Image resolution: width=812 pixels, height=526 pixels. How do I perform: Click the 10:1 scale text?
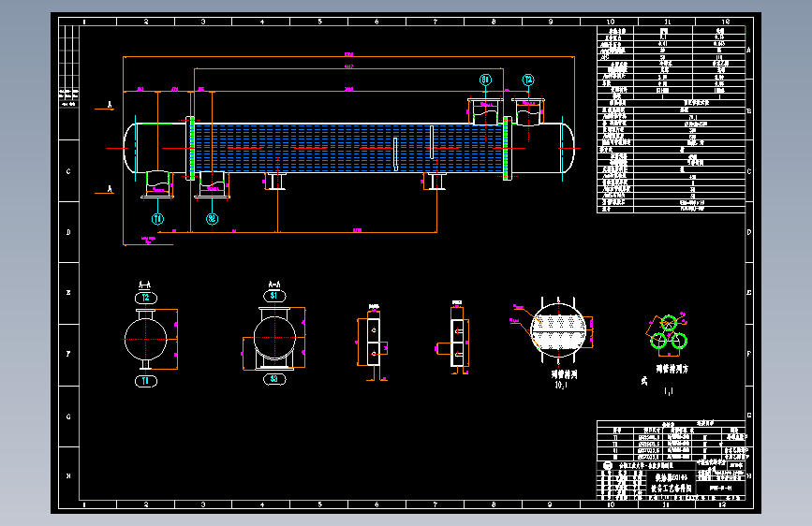point(561,386)
